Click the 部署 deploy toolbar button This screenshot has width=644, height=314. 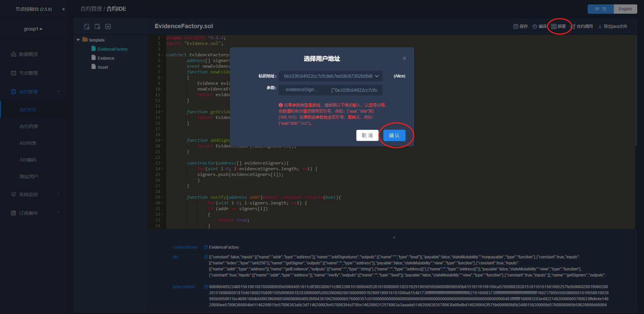click(x=558, y=26)
